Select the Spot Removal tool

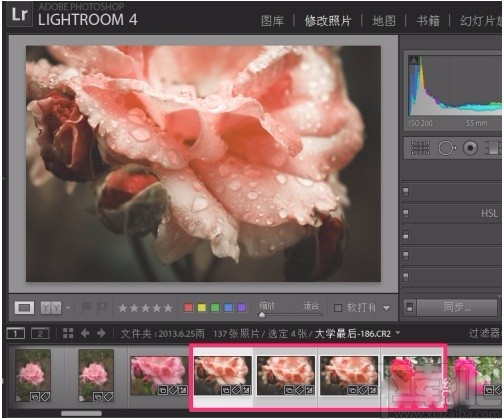pos(447,148)
